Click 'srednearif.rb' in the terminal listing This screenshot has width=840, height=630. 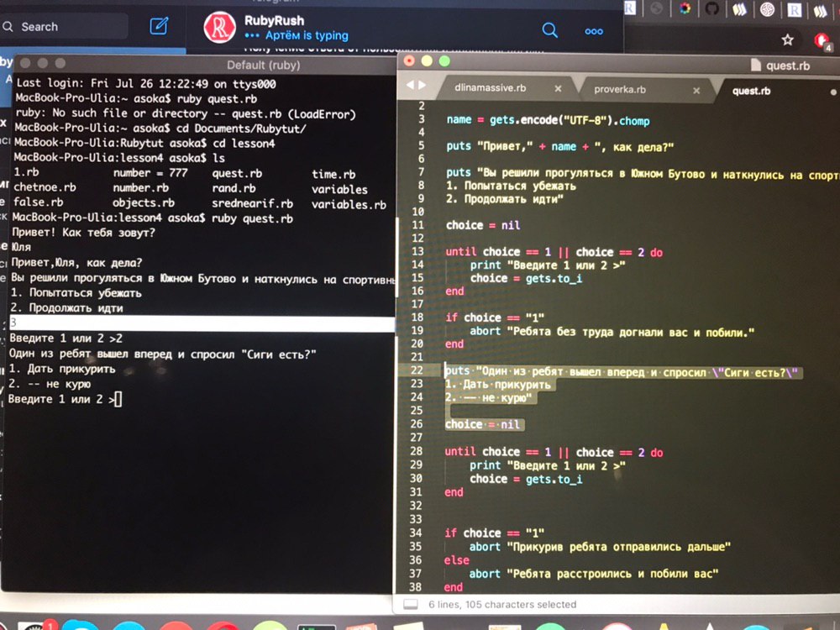[x=252, y=203]
